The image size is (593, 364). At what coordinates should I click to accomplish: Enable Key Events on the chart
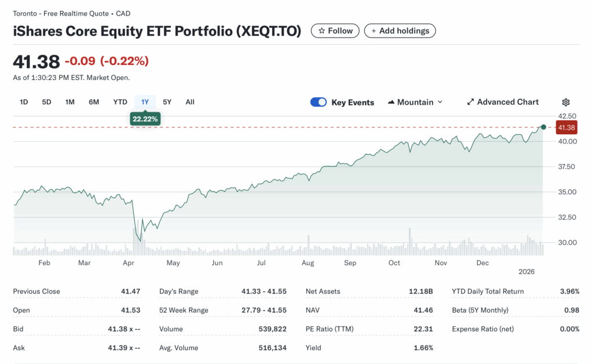click(x=319, y=102)
